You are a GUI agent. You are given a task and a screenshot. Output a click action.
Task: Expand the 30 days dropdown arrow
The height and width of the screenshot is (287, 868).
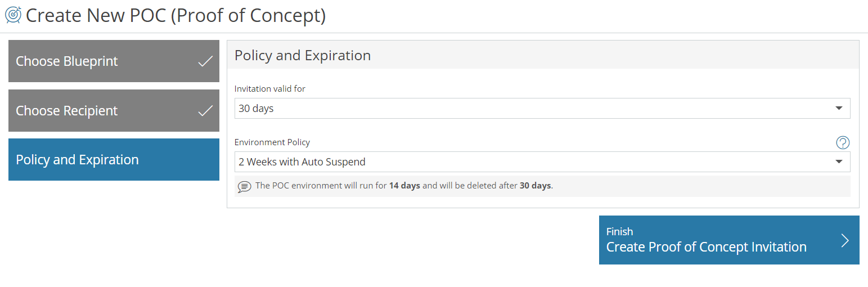click(839, 109)
